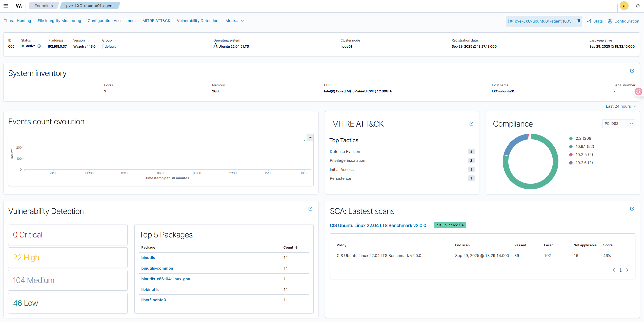Toggle the pin on pve-LXC-ubuntu01-agent selector

coord(578,21)
